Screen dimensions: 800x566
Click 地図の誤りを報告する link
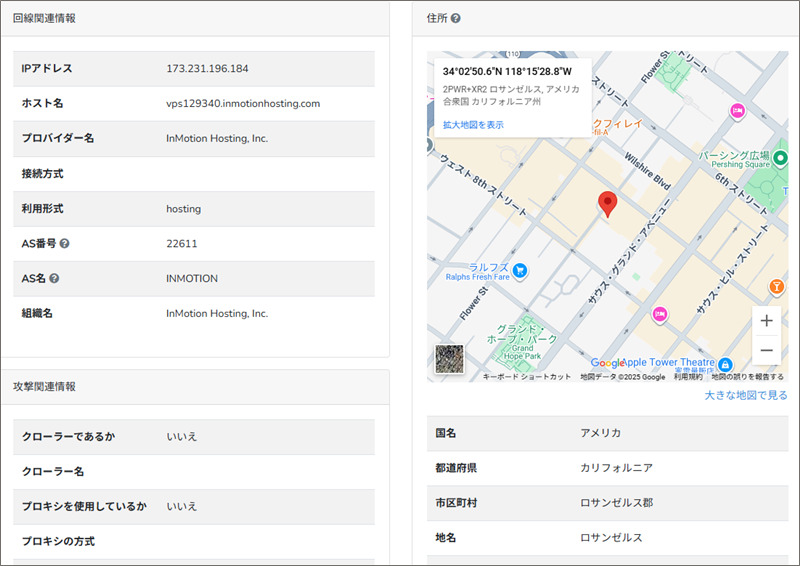[x=747, y=377]
